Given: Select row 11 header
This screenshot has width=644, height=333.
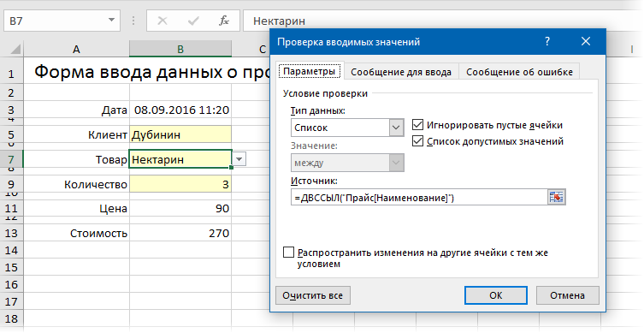Looking at the screenshot, I should [x=11, y=208].
